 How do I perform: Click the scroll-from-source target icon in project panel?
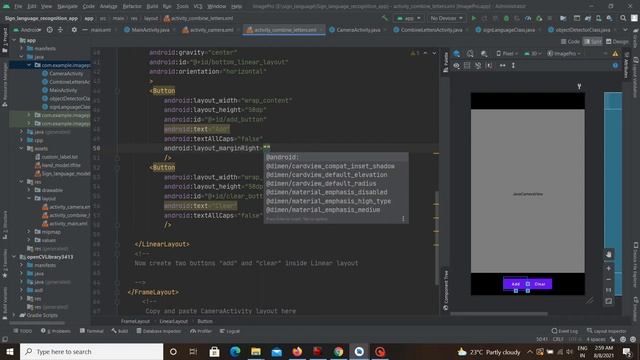pyautogui.click(x=49, y=30)
